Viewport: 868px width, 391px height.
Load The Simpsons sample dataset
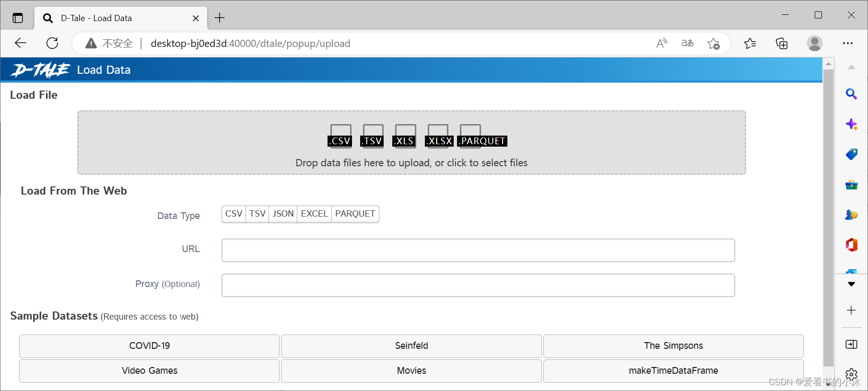tap(673, 346)
